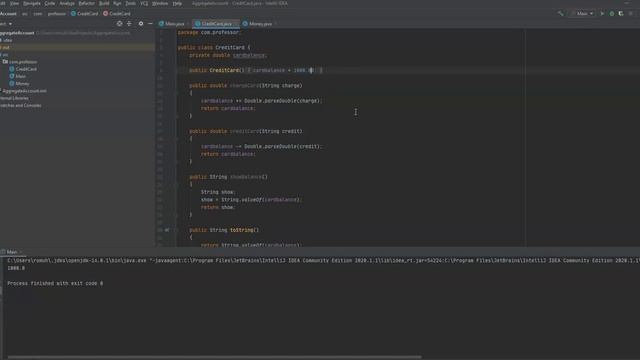Run Main with the green play icon
640x360 pixels.
(602, 13)
